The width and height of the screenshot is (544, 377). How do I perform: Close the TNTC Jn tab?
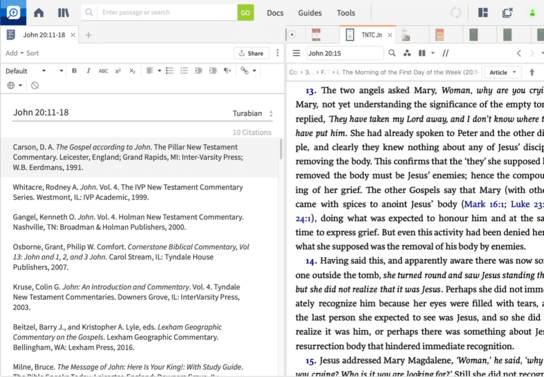(390, 35)
